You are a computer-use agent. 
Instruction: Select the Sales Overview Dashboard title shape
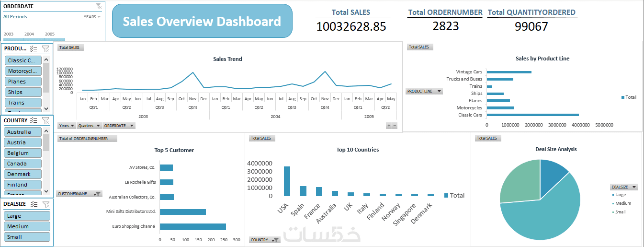202,21
